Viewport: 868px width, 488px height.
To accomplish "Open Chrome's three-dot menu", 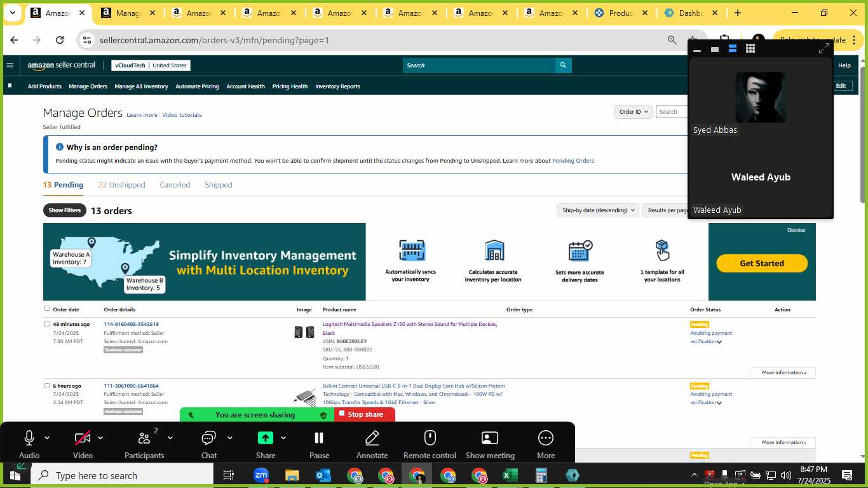I will [855, 40].
